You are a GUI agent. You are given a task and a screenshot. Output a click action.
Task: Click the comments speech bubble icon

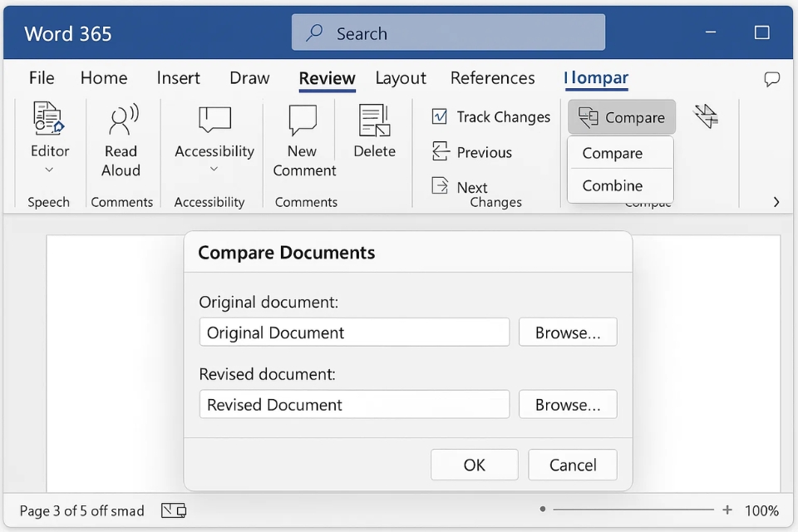point(771,79)
